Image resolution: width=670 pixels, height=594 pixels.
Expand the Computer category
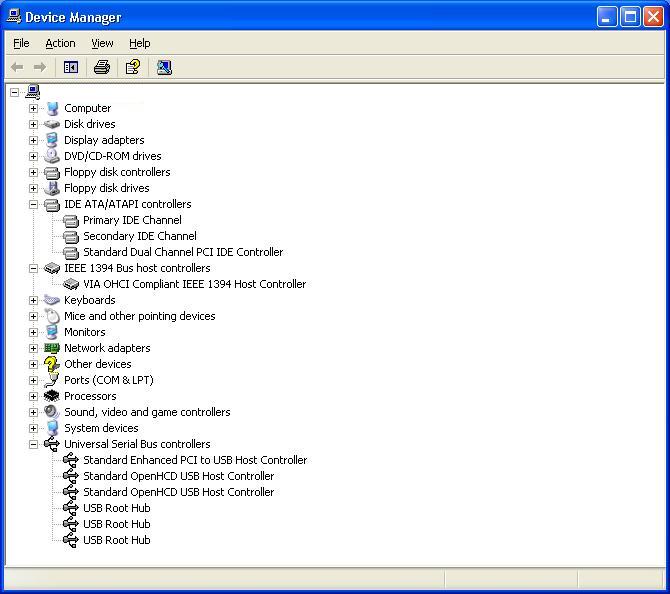coord(33,109)
